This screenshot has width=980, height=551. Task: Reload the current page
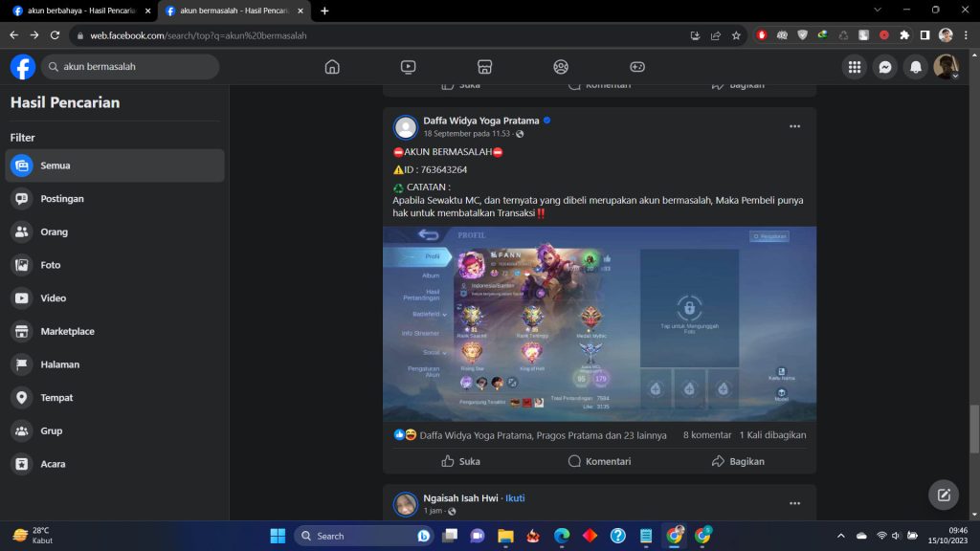[55, 35]
